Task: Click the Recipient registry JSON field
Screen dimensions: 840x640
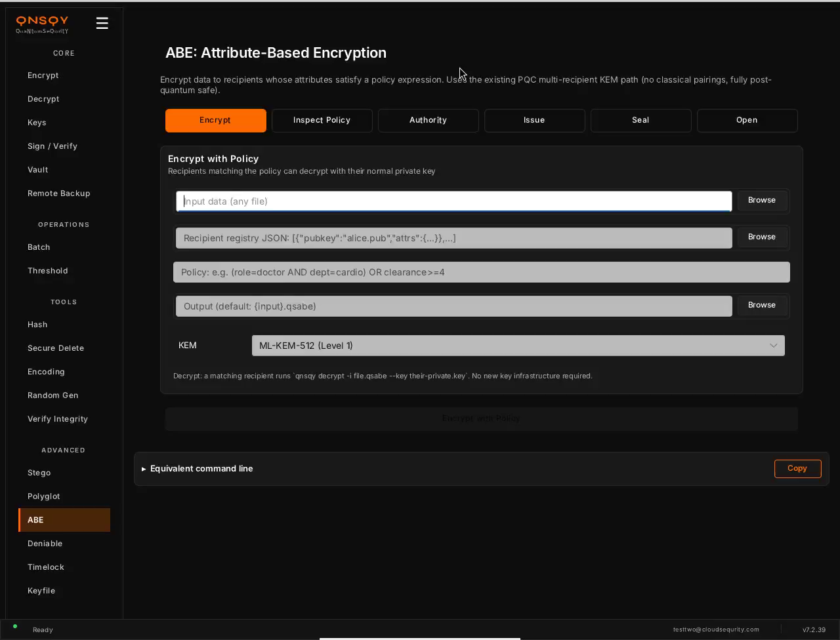Action: click(x=453, y=238)
